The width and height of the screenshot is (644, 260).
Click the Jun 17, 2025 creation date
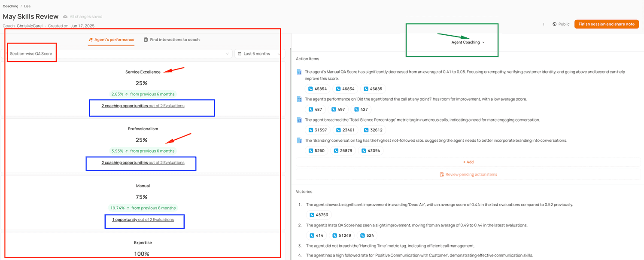point(82,26)
